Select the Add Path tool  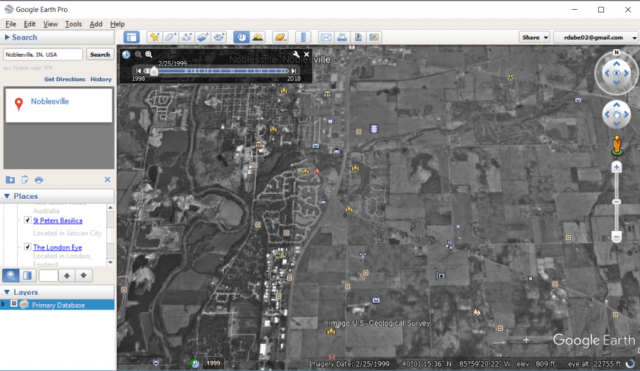(x=187, y=37)
